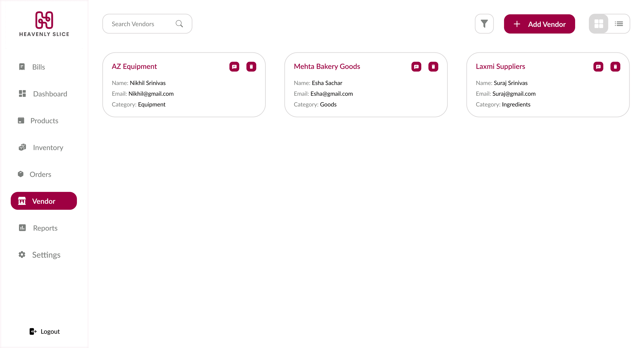The width and height of the screenshot is (644, 348).
Task: Open the Orders page
Action: pyautogui.click(x=40, y=174)
